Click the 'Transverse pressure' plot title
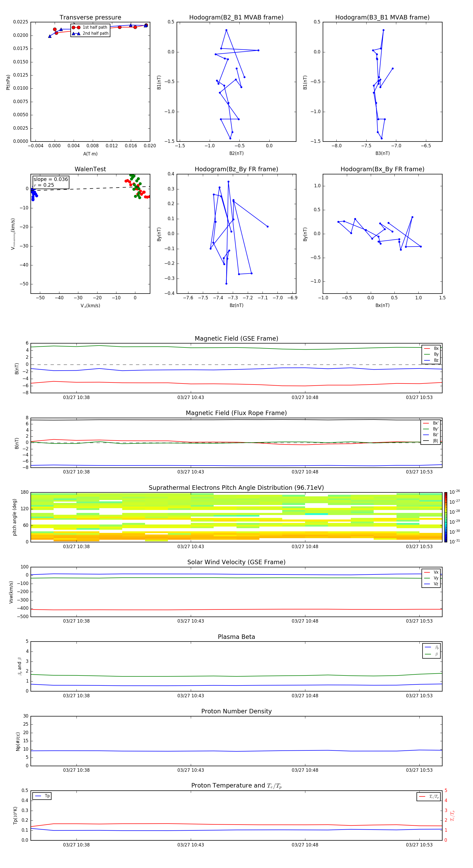473x868 pixels. [x=90, y=18]
